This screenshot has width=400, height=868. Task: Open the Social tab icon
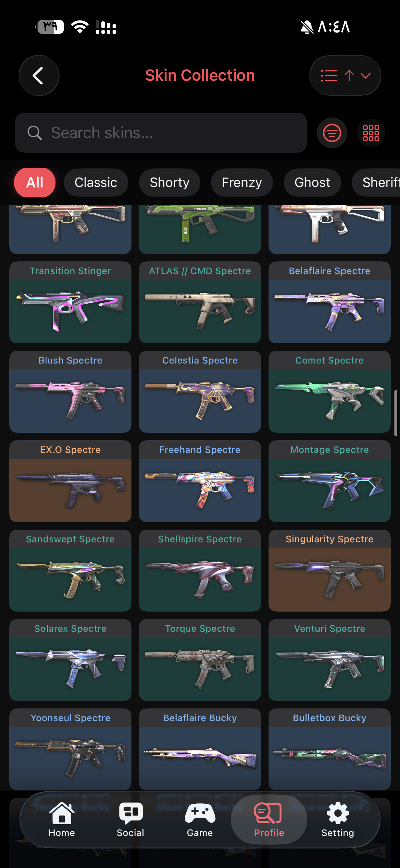131,820
